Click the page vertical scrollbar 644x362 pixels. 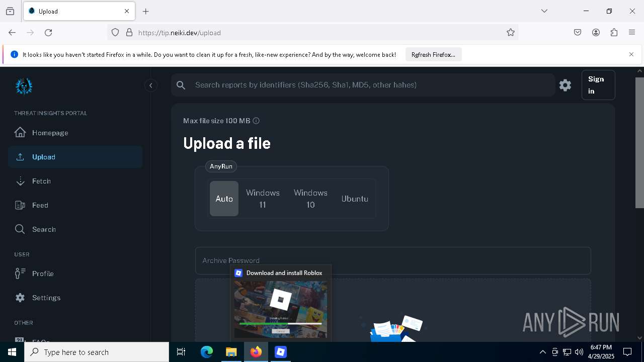tap(639, 142)
